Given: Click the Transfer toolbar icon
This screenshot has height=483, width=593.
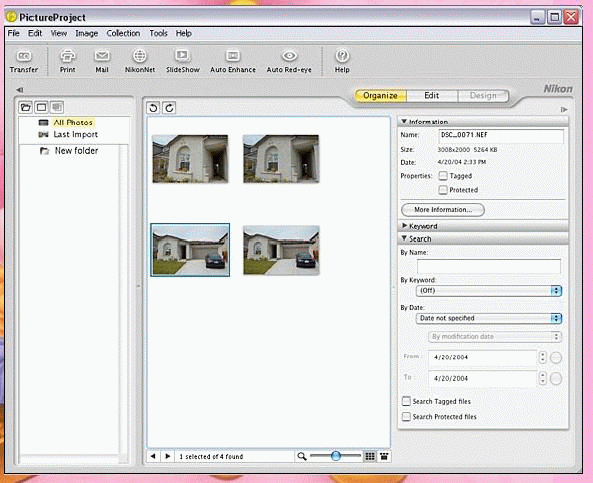Looking at the screenshot, I should point(24,61).
